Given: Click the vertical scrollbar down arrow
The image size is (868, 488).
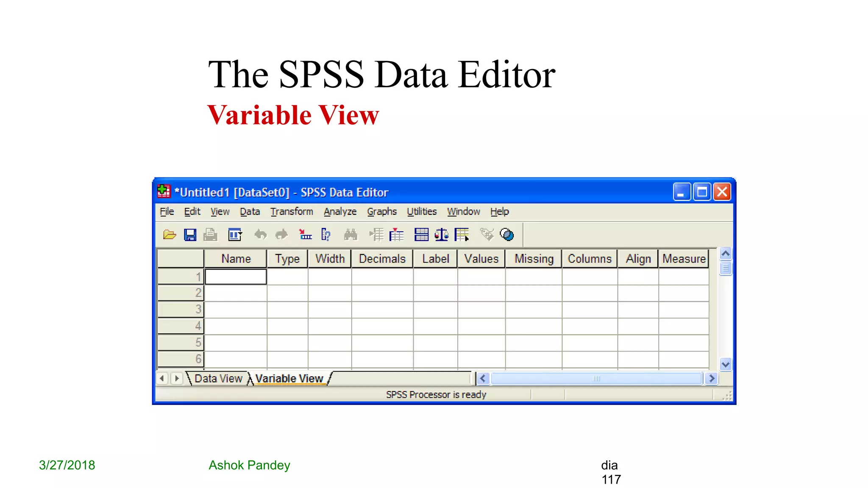Looking at the screenshot, I should coord(725,364).
